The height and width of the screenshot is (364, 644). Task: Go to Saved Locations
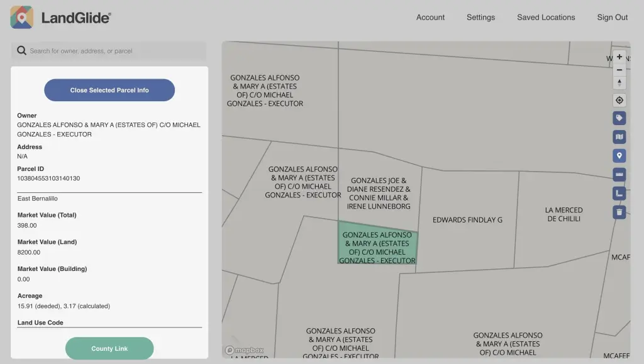pos(546,18)
